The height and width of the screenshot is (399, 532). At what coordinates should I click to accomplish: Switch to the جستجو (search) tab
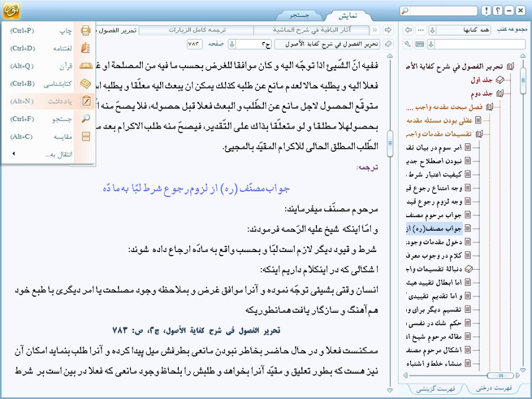(x=299, y=15)
